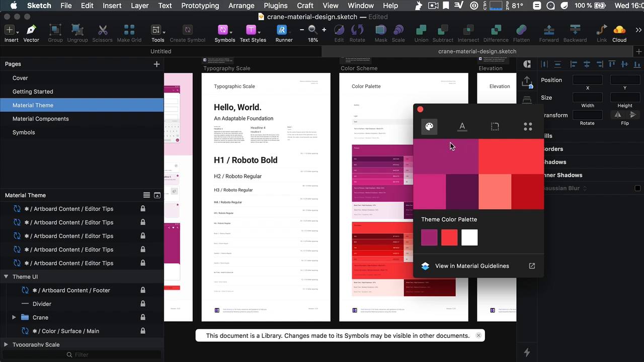Show hidden toolbar items via overflow chevron

pos(638,30)
